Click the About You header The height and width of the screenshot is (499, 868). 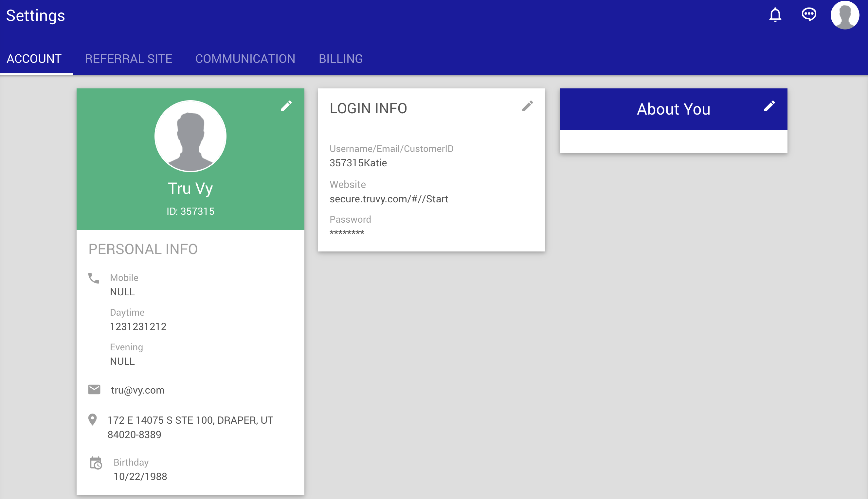coord(674,109)
